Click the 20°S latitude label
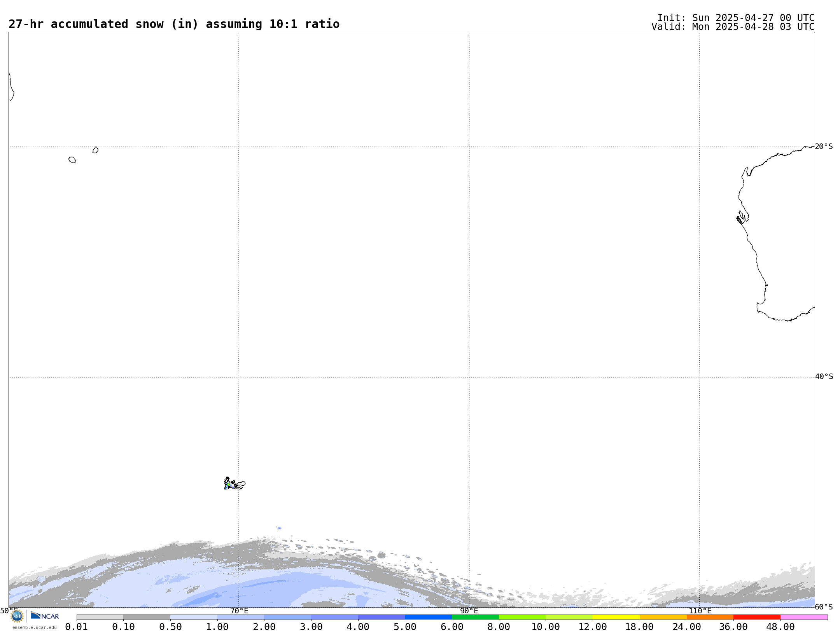840x632 pixels. tap(824, 147)
